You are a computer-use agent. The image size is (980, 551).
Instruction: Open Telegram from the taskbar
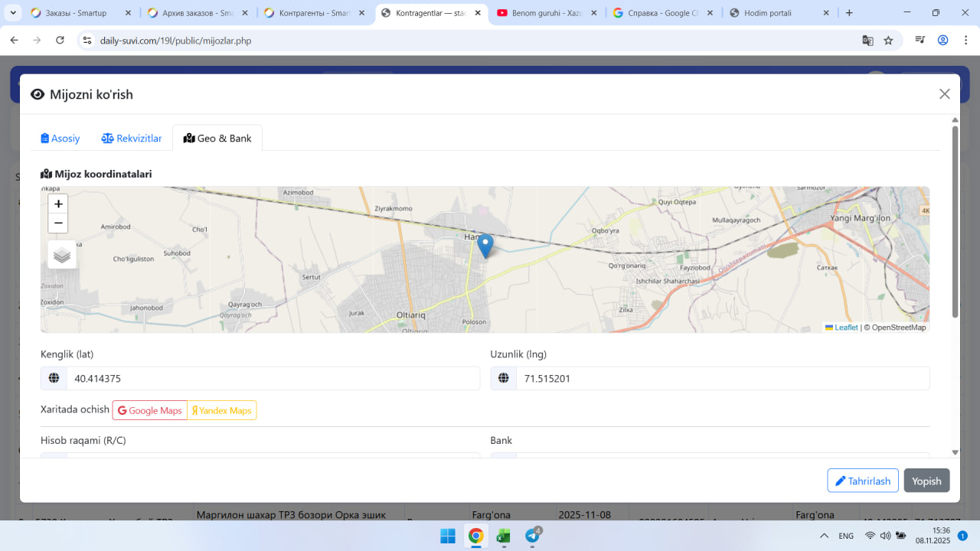[532, 536]
